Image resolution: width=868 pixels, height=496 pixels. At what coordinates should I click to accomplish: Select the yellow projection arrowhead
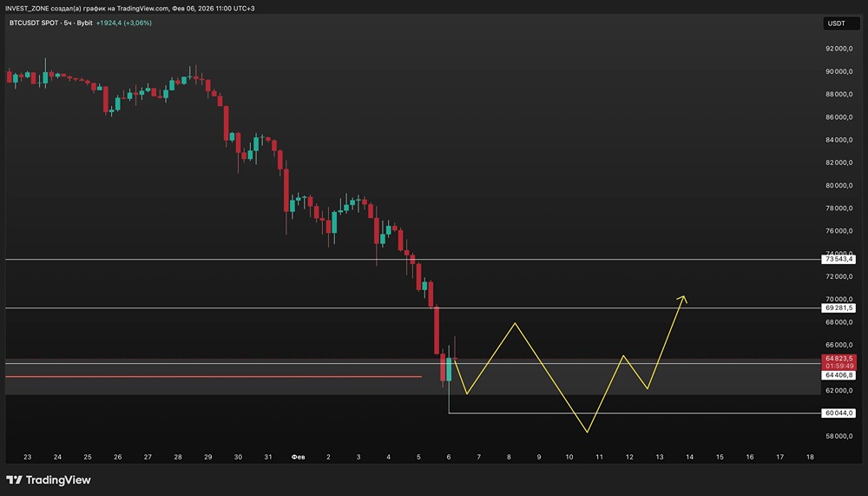coord(683,300)
